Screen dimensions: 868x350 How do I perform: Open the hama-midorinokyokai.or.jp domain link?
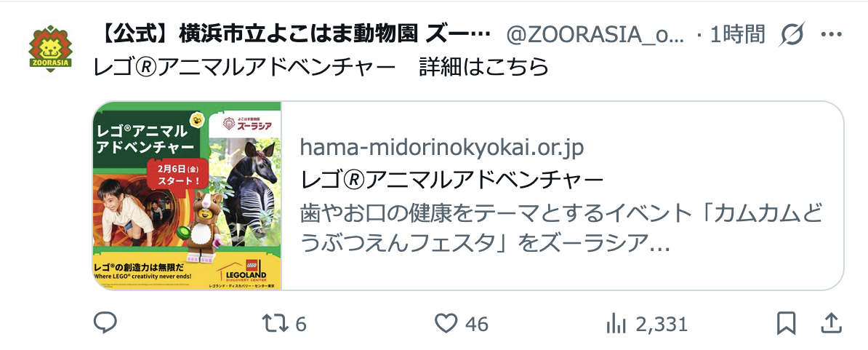click(442, 148)
